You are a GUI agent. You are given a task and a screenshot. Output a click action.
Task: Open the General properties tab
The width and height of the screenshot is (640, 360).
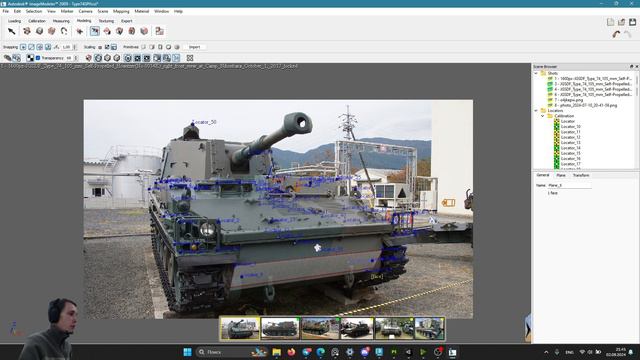pos(542,175)
